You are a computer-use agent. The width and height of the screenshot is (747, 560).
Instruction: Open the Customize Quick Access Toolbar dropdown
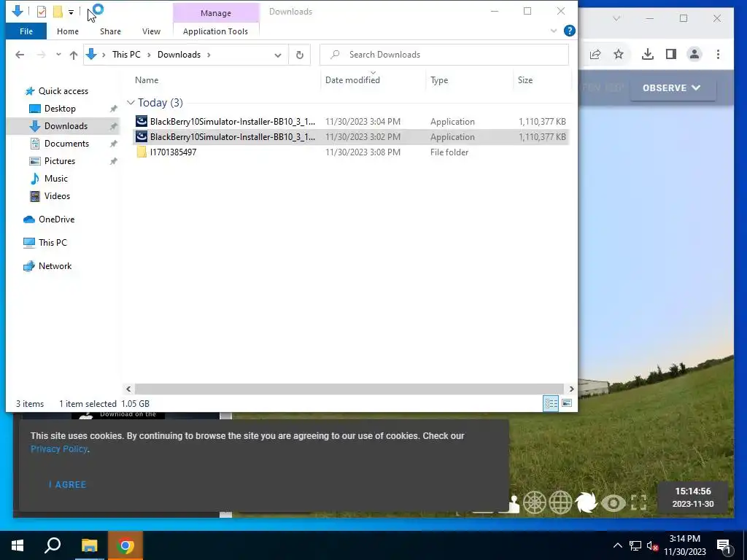(71, 12)
